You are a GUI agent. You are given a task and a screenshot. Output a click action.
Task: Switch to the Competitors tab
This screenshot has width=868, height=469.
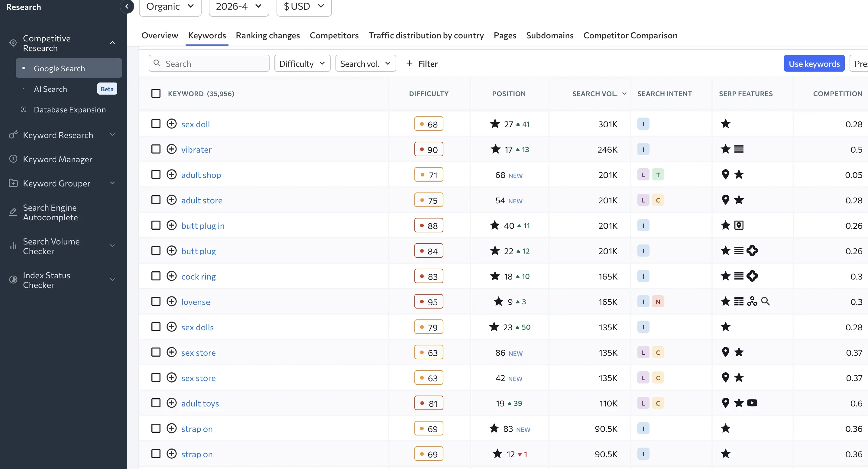click(x=334, y=35)
